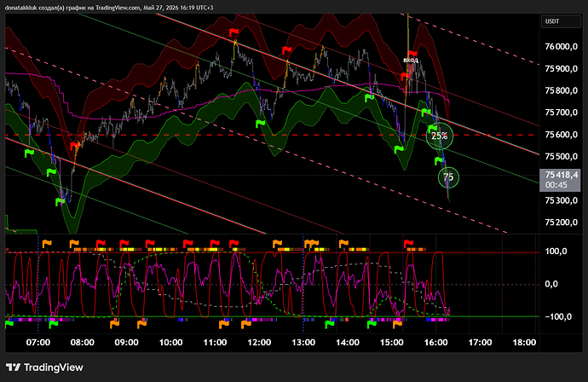
Task: Select the green flag below the oscillator near 13:30
Action: pos(330,323)
